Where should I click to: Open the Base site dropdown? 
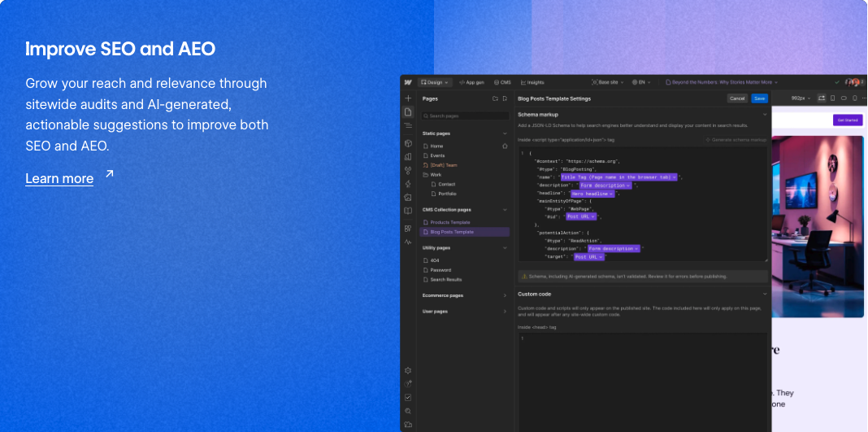pos(608,82)
